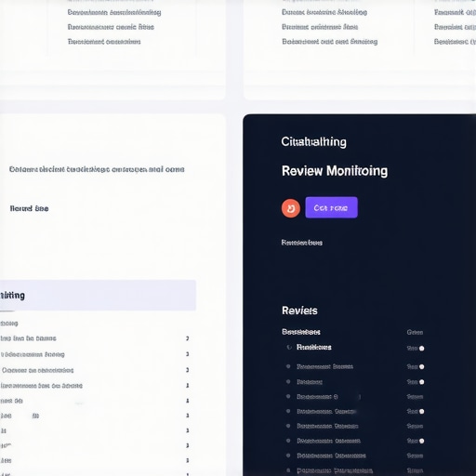Click the orange circular refresh icon
This screenshot has height=476, width=476.
[291, 208]
